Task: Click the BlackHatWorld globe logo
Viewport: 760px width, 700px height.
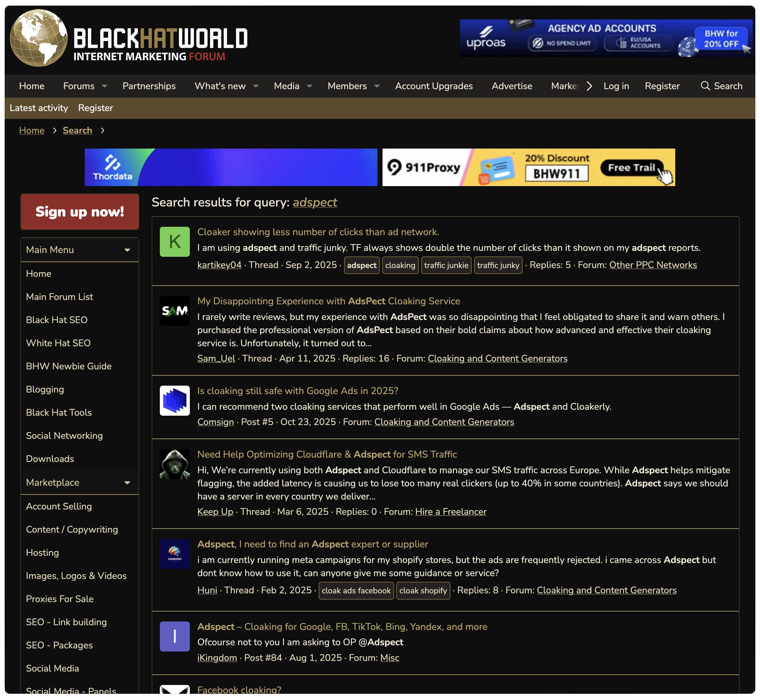Action: click(x=38, y=38)
